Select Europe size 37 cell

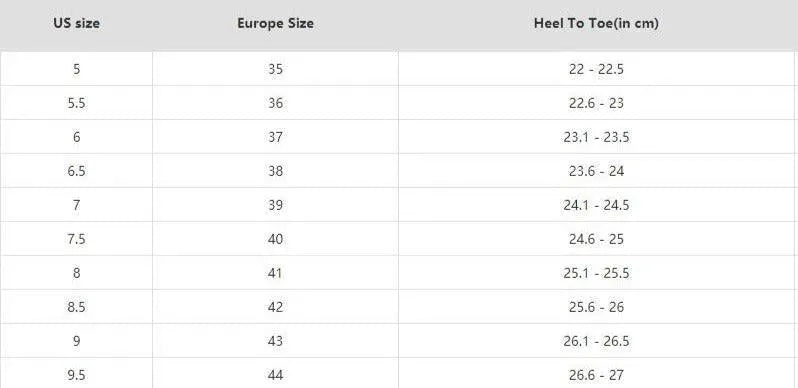275,137
